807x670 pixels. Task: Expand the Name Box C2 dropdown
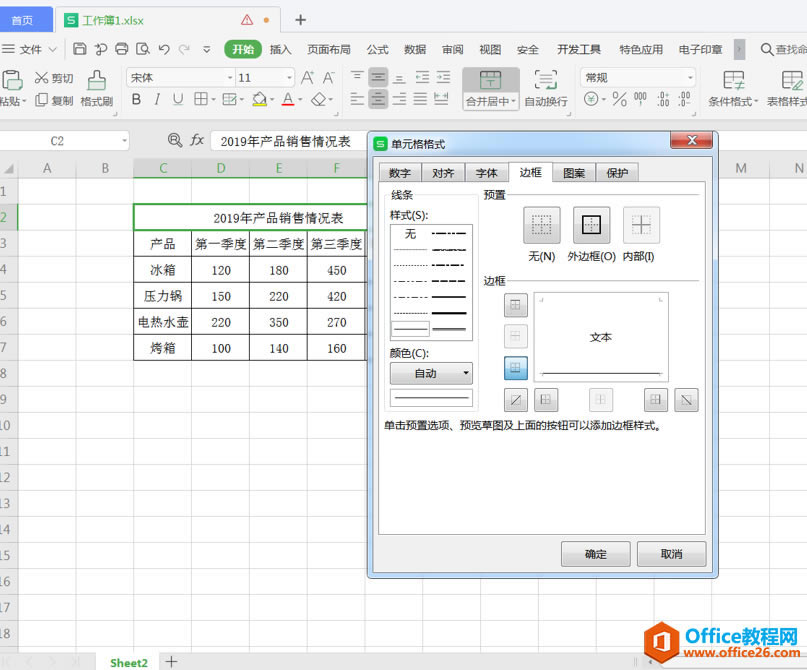124,140
